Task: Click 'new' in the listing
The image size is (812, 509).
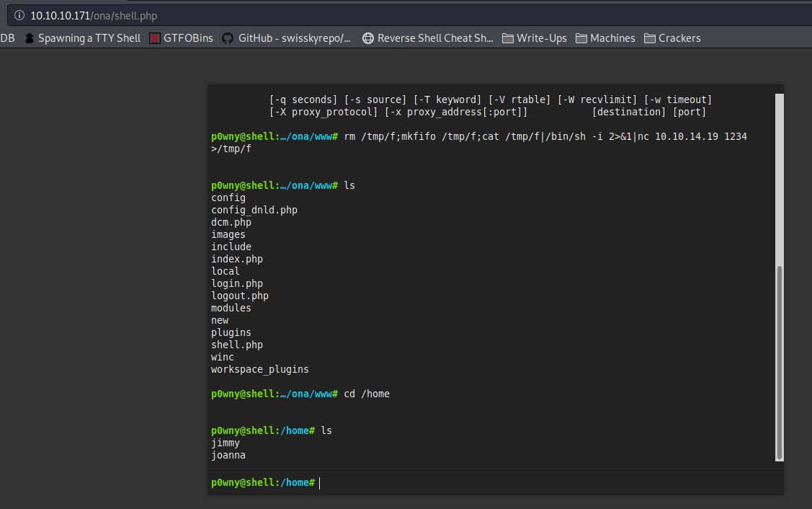Action: pyautogui.click(x=220, y=320)
